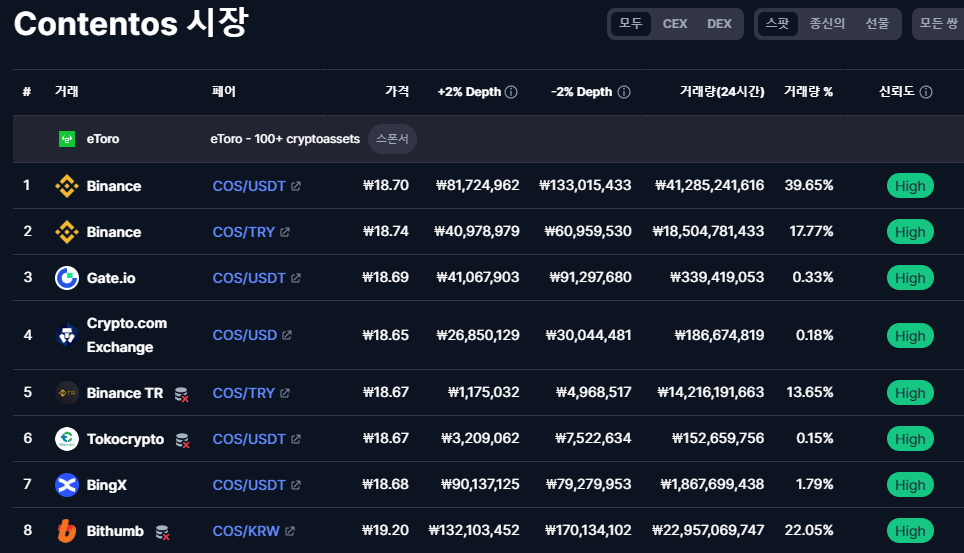
Task: Sort the table by 거래량(24시간) column
Action: pos(722,92)
